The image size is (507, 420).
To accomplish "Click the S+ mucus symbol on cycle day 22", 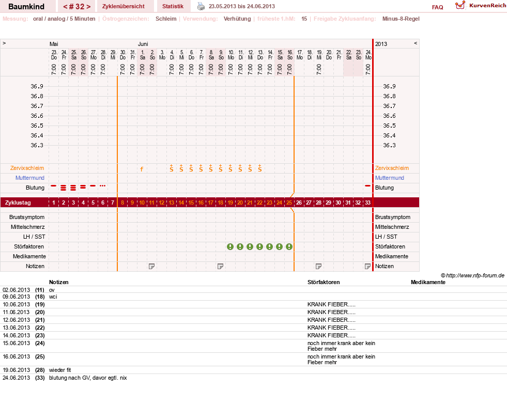I will pos(259,168).
